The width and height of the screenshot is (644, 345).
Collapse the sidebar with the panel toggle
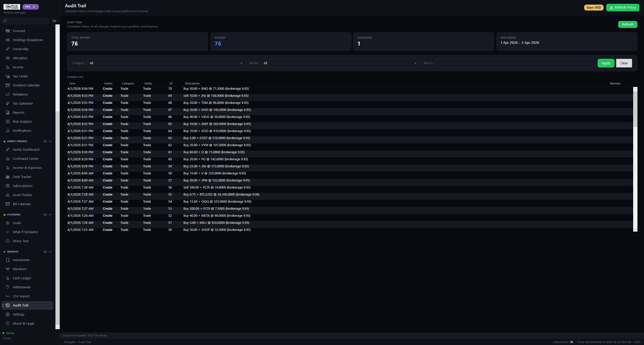[x=54, y=21]
